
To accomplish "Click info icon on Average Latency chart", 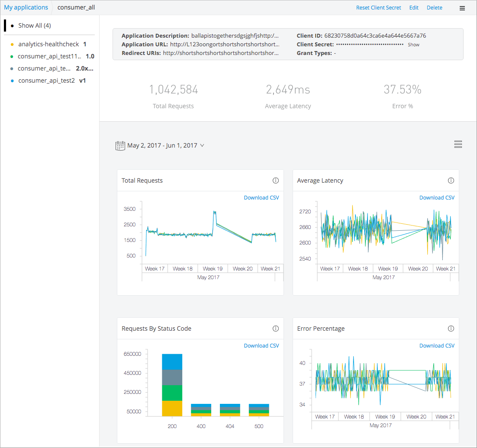I will pos(451,180).
